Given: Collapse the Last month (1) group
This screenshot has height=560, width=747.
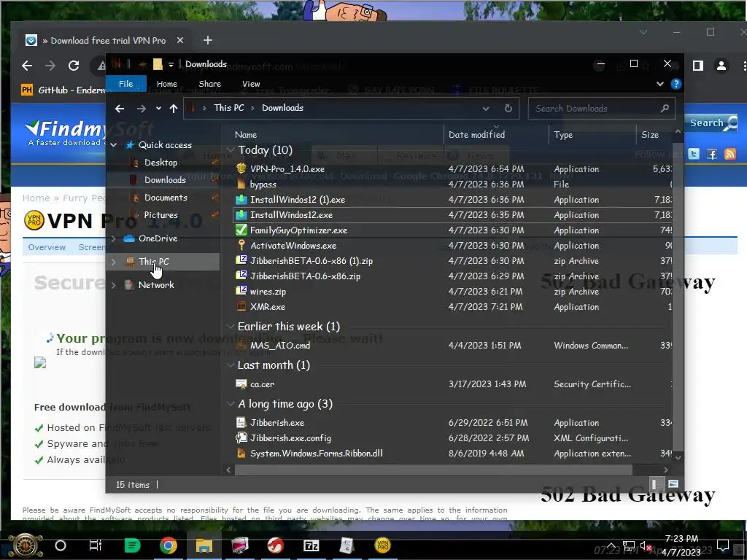Looking at the screenshot, I should click(x=231, y=365).
